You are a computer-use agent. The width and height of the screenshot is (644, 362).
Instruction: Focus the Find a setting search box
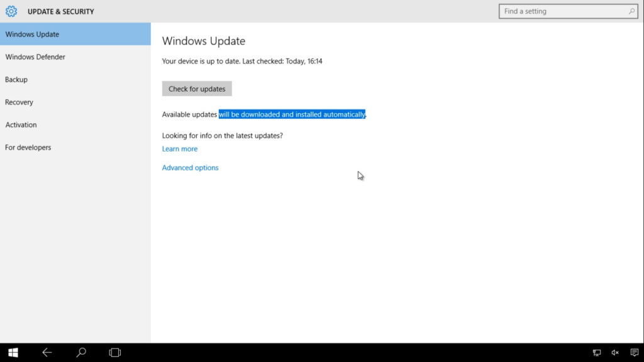[568, 11]
